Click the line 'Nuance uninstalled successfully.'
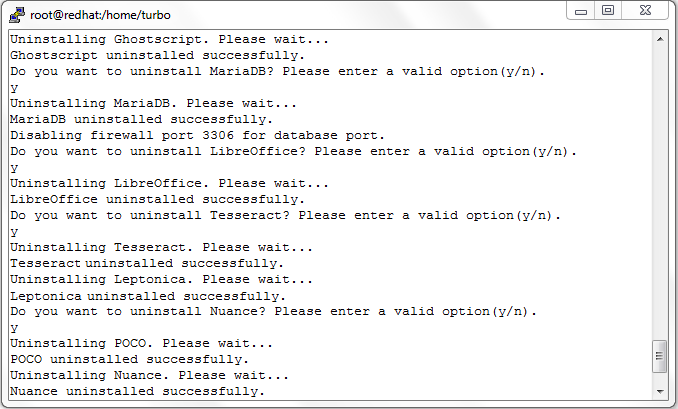Screen dimensions: 678x409 (138, 391)
